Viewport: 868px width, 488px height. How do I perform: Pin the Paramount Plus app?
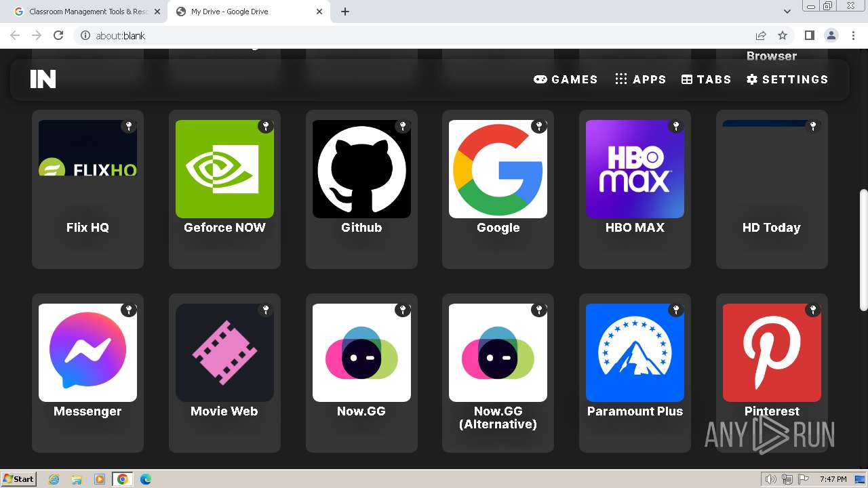(676, 310)
